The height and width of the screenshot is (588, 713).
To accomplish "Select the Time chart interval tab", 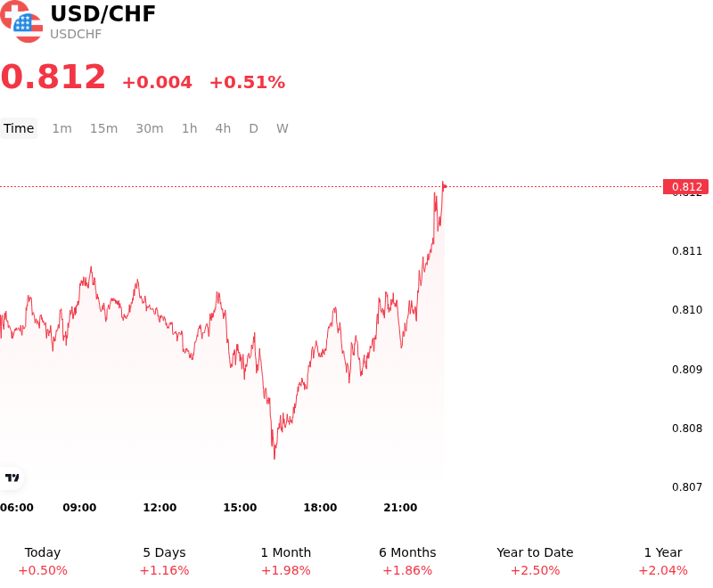I will click(19, 128).
